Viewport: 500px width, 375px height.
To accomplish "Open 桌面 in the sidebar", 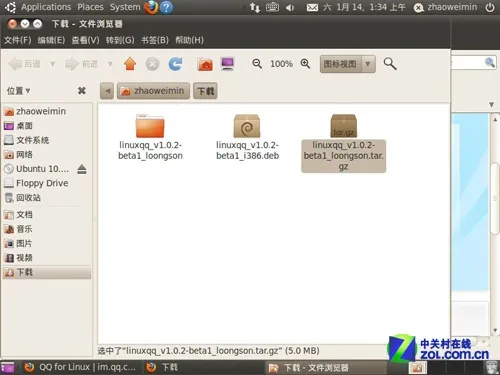I will tap(47, 126).
